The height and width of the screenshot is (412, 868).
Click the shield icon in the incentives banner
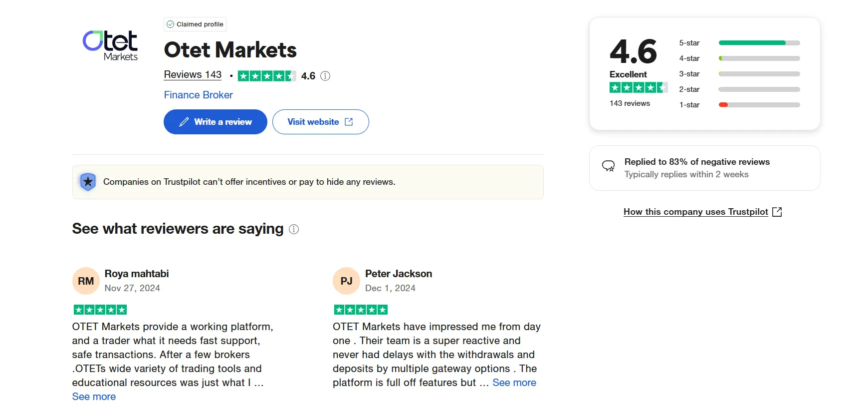pyautogui.click(x=88, y=182)
